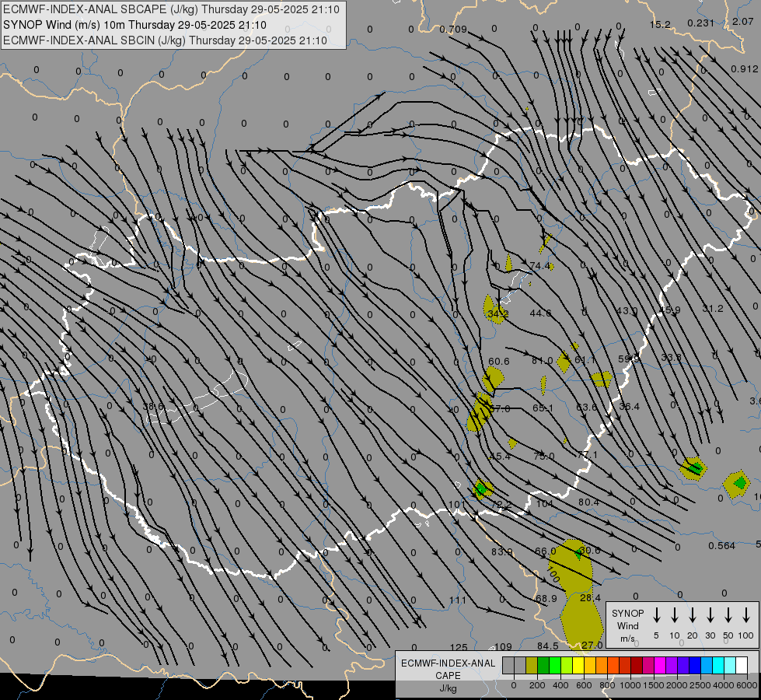Select the bright magenta CAPE legend swatch
The image size is (761, 700).
660,666
